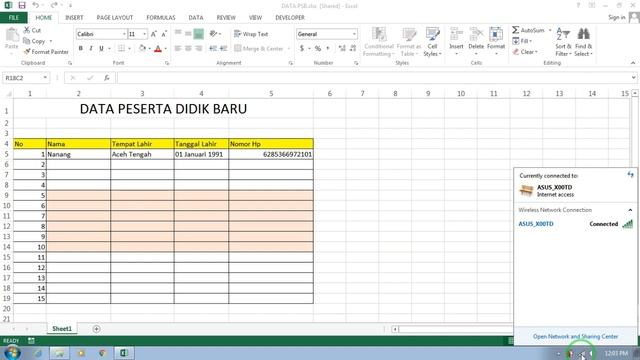Select the ASUS_X00TD wireless network entry
This screenshot has height=360, width=640.
pos(575,224)
